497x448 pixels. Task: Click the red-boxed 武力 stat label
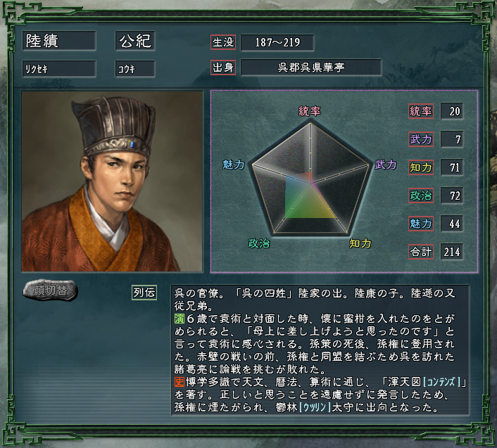click(421, 139)
